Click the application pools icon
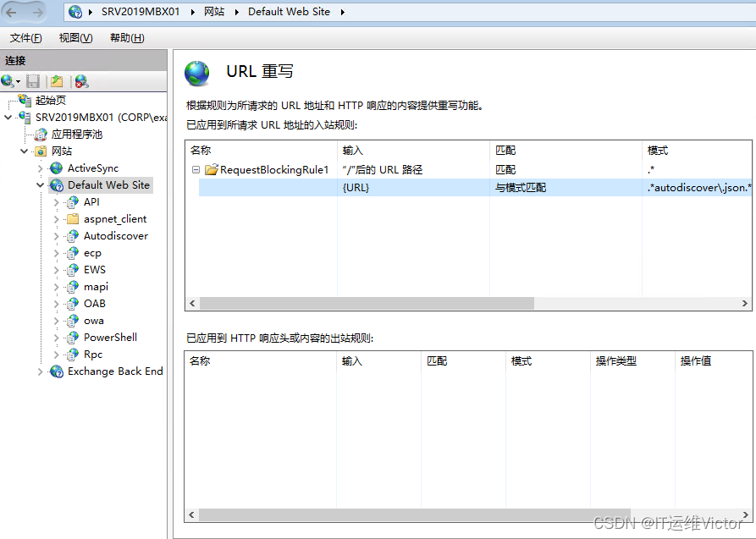 point(41,134)
